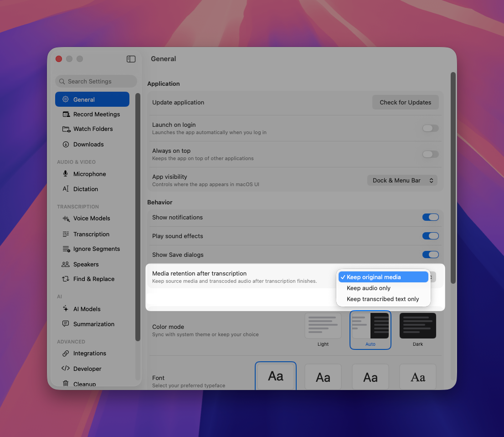Focus the Search Settings field
Image resolution: width=504 pixels, height=437 pixels.
96,81
